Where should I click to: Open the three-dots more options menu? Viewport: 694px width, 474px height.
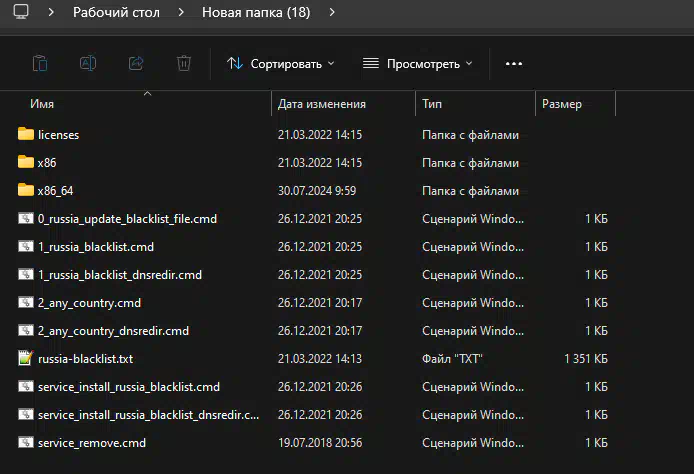[x=514, y=63]
